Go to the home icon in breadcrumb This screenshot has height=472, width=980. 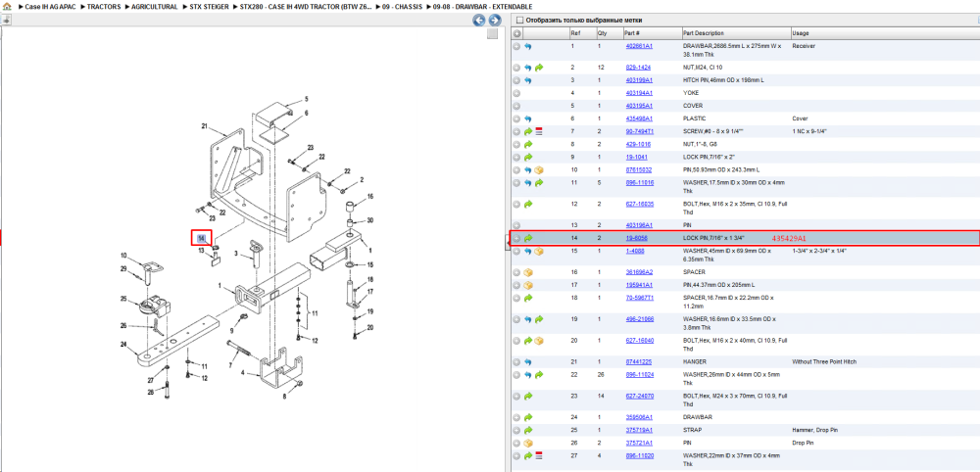tap(7, 6)
